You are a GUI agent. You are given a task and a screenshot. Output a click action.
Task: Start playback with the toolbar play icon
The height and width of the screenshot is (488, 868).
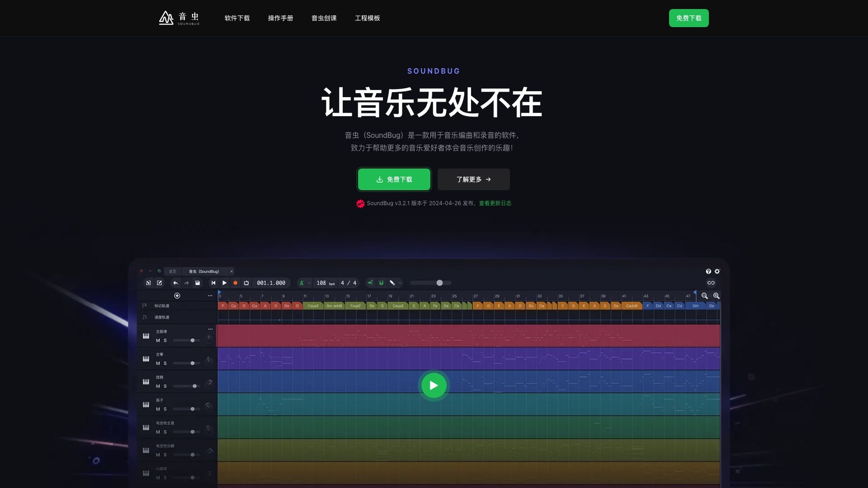[x=224, y=283]
